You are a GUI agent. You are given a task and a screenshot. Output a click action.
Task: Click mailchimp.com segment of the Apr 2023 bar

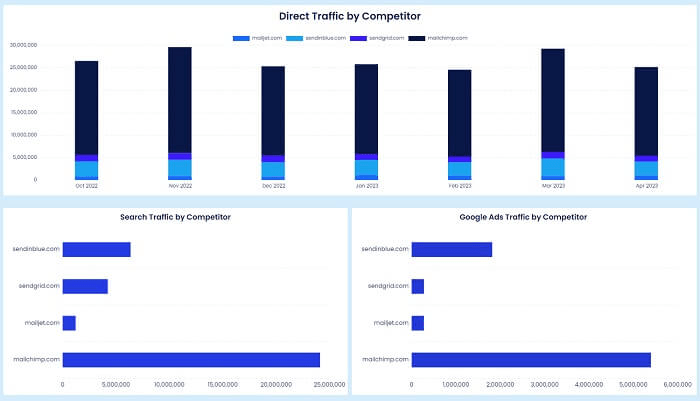(646, 112)
